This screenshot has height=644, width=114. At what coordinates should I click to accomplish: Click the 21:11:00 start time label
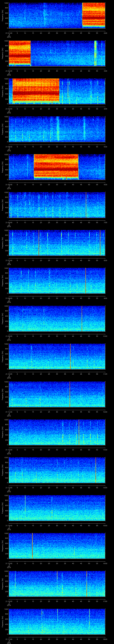coord(9,412)
